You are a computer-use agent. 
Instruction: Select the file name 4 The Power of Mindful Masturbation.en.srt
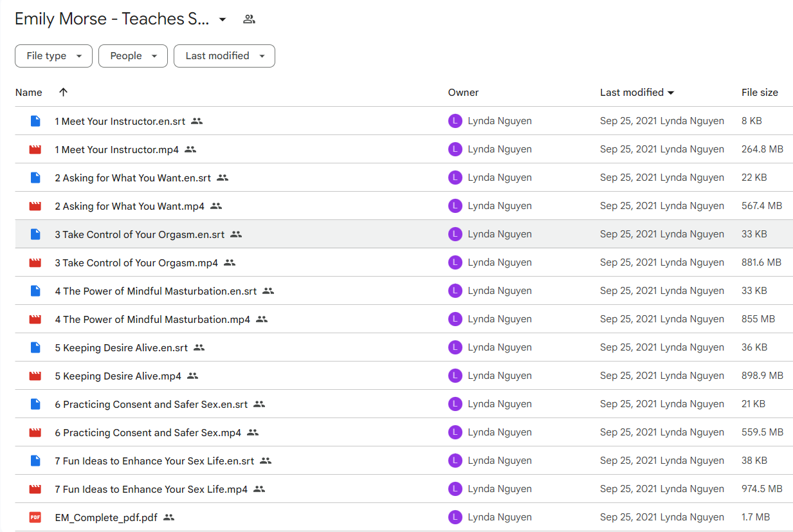156,291
